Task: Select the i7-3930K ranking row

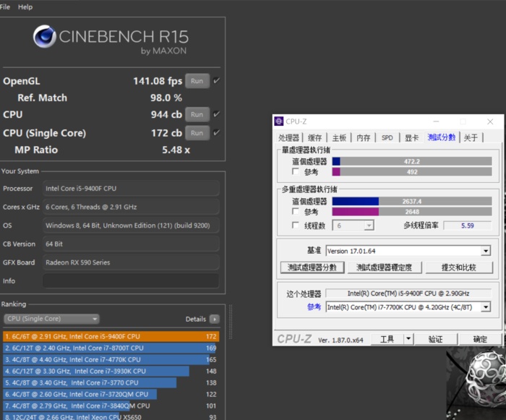Action: point(111,372)
